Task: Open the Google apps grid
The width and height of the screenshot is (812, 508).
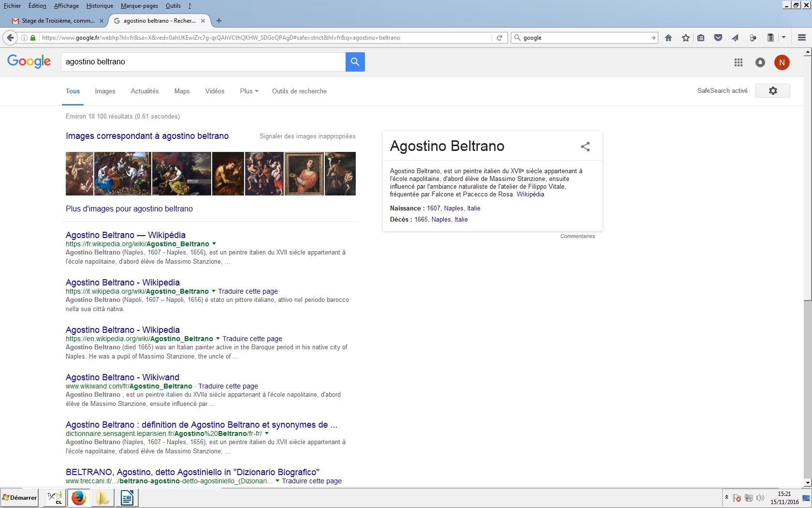Action: pos(738,62)
